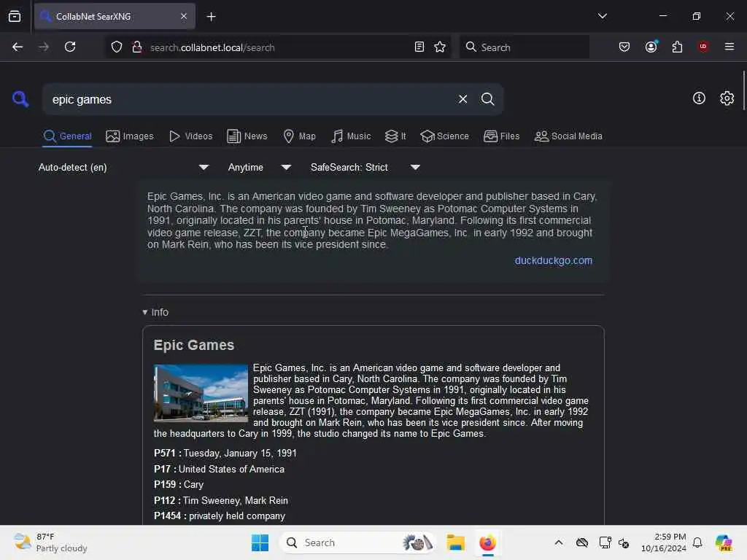Click the Epic Games headquarters thumbnail
Screen dimensions: 747x560
pyautogui.click(x=201, y=393)
